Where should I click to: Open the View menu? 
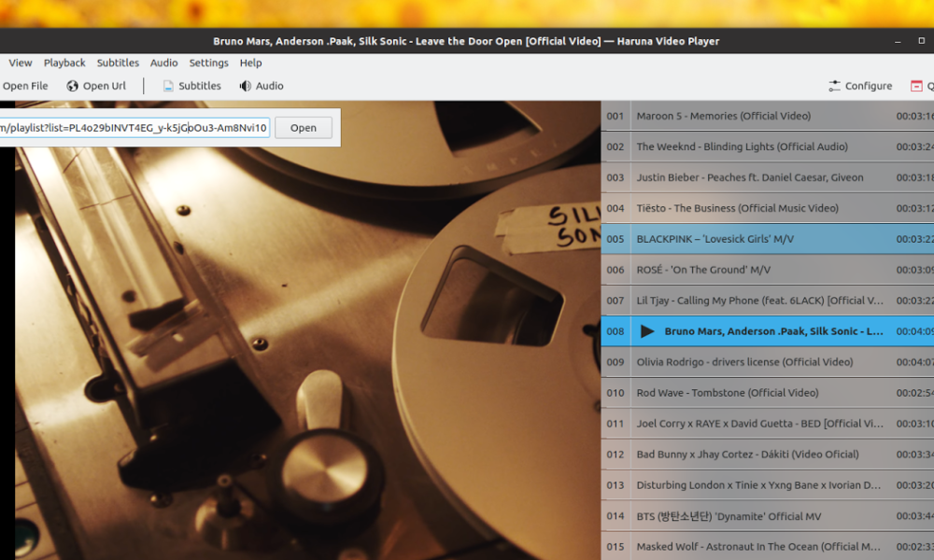coord(21,63)
